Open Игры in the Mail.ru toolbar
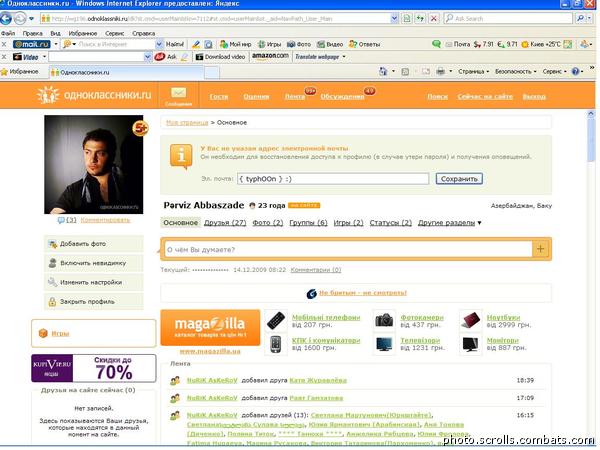Screen dimensions: 600x450 point(269,44)
